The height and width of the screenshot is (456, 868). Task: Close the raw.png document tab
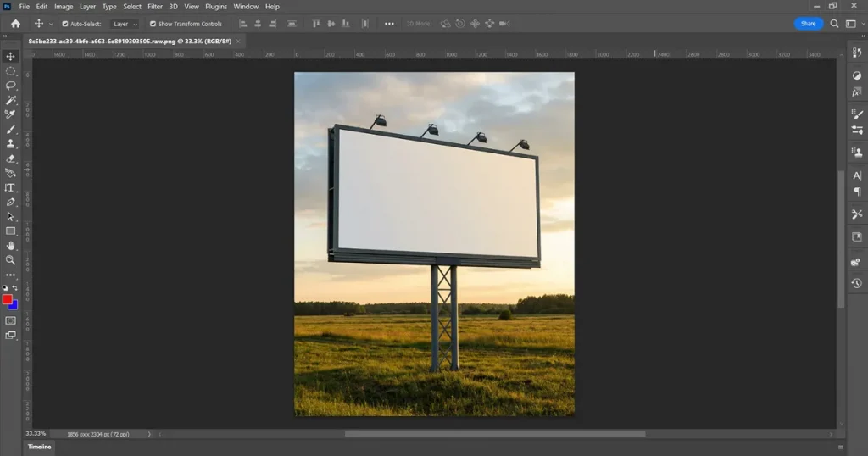238,41
